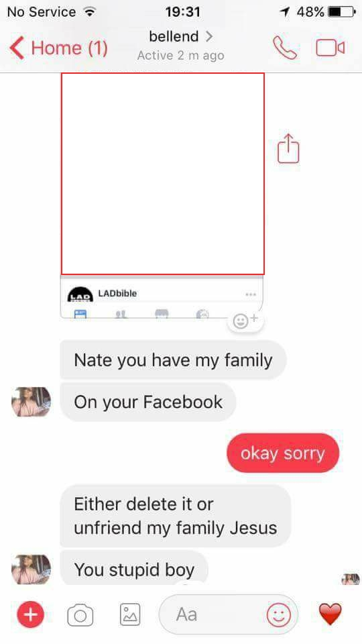Open the shared LADbible post preview
This screenshot has height=644, width=362.
(162, 174)
